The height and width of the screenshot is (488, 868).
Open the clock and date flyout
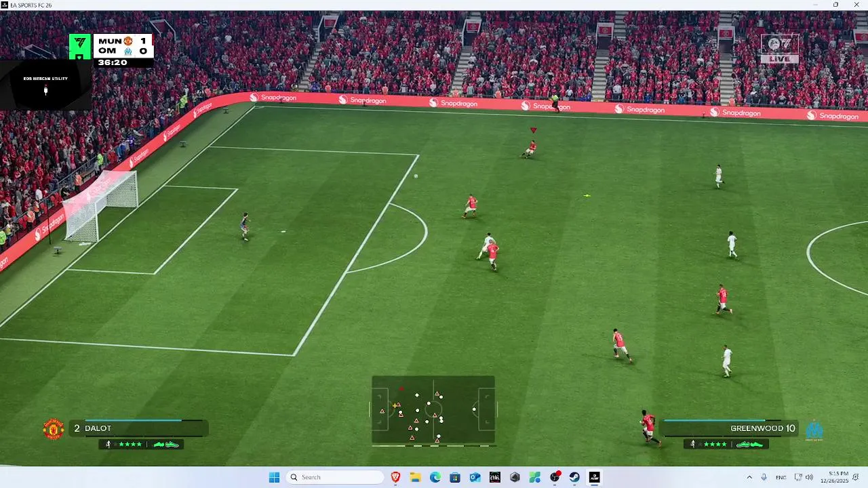[834, 477]
